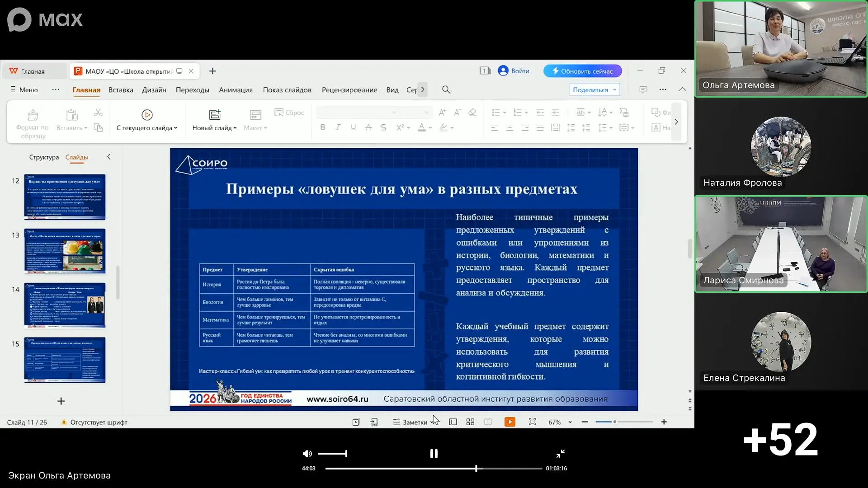Switch to normal view
This screenshot has width=868, height=488.
coord(453,422)
